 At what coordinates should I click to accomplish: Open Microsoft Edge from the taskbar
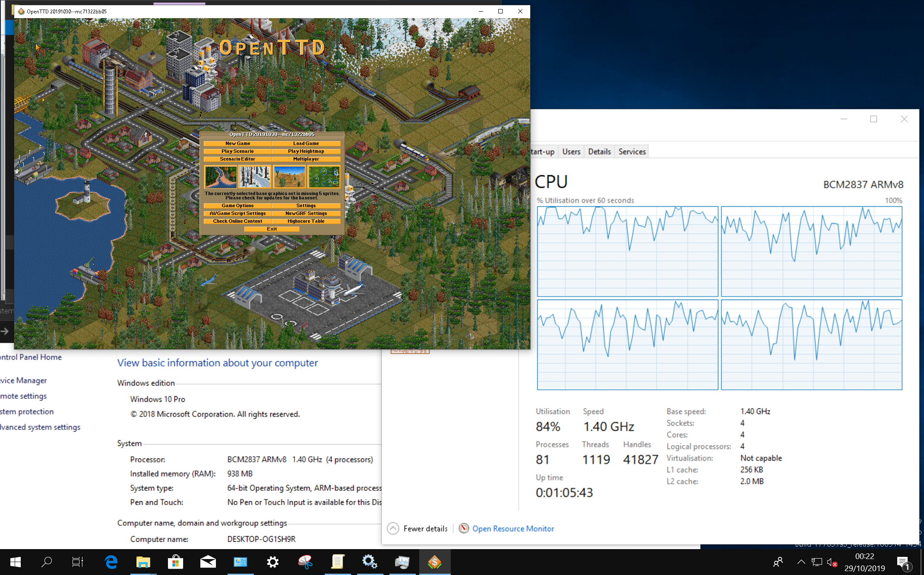click(x=111, y=562)
